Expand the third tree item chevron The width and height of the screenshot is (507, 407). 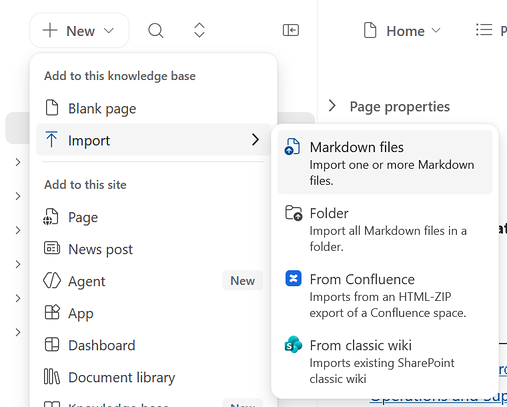click(x=18, y=230)
